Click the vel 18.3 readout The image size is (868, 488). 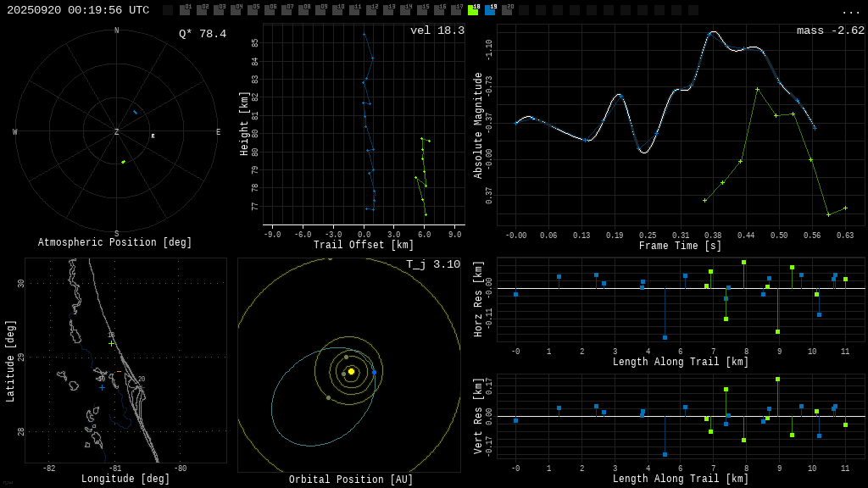(x=437, y=30)
